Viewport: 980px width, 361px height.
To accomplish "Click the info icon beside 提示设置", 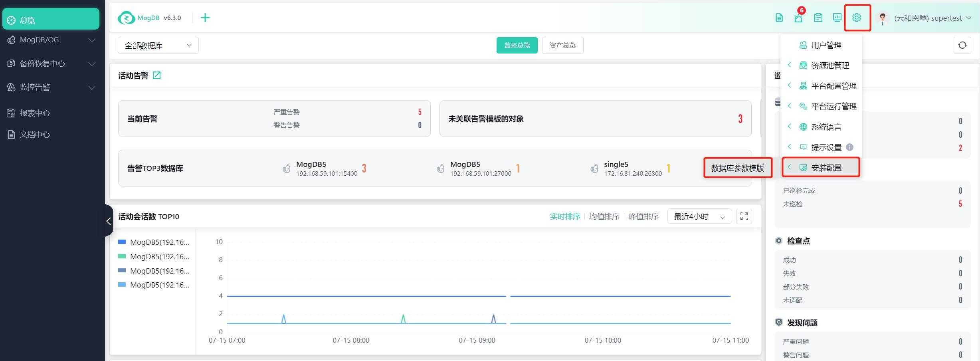I will click(x=850, y=147).
